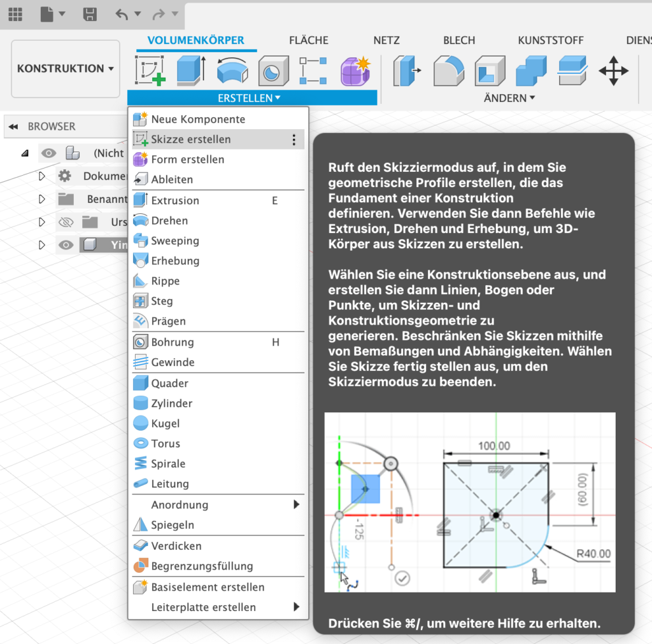Viewport: 652px width, 644px height.
Task: Show the hidden Ursprung folder
Action: 66,222
